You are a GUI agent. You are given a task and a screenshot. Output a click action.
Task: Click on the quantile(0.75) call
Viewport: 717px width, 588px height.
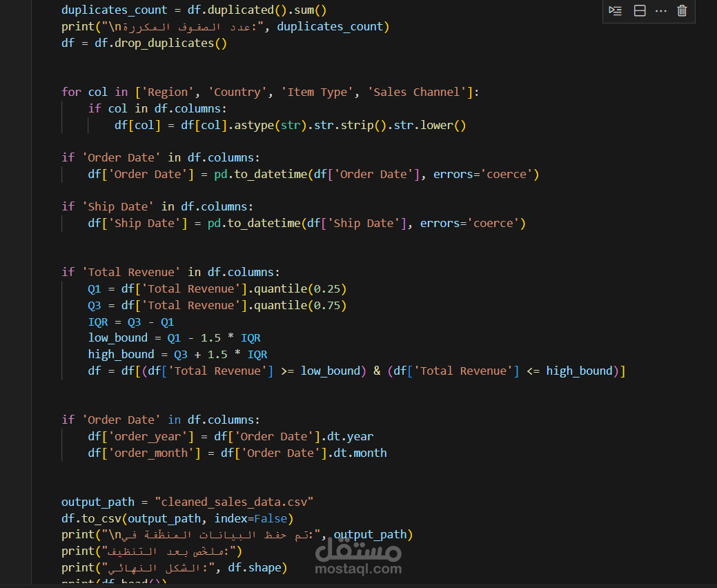299,305
